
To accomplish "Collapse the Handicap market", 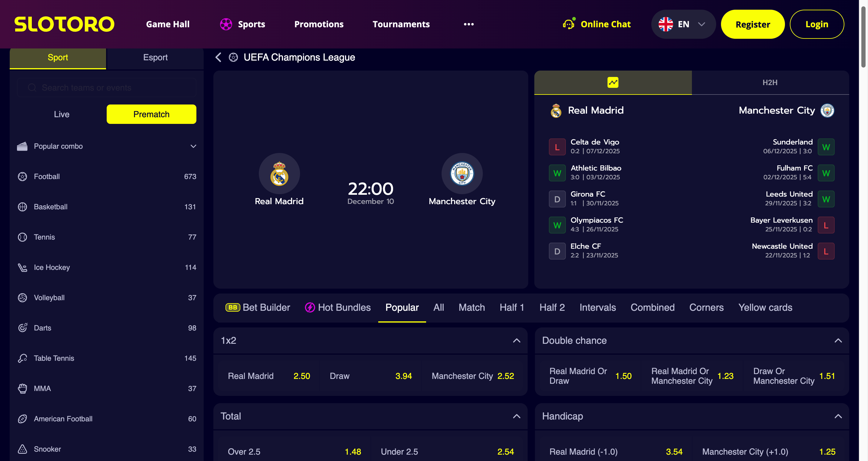I will point(838,416).
